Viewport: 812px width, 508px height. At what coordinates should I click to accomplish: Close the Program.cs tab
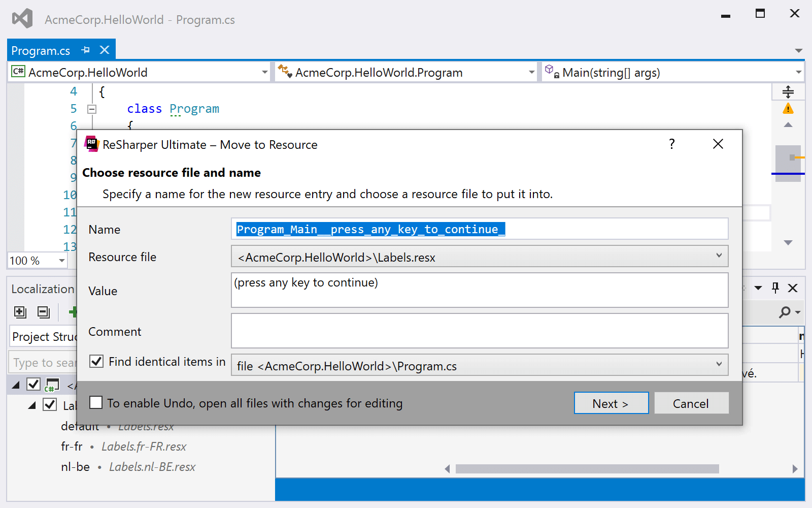tap(105, 50)
